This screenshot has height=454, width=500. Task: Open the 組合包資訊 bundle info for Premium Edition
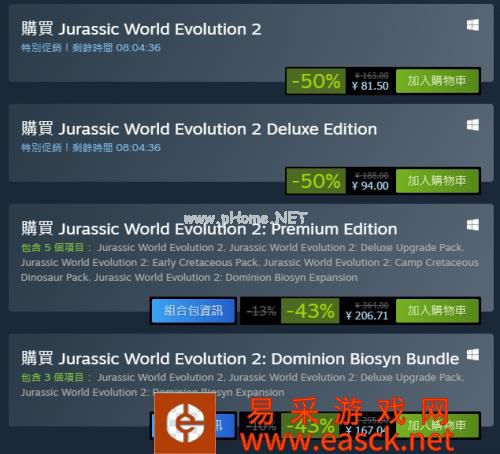(x=193, y=311)
